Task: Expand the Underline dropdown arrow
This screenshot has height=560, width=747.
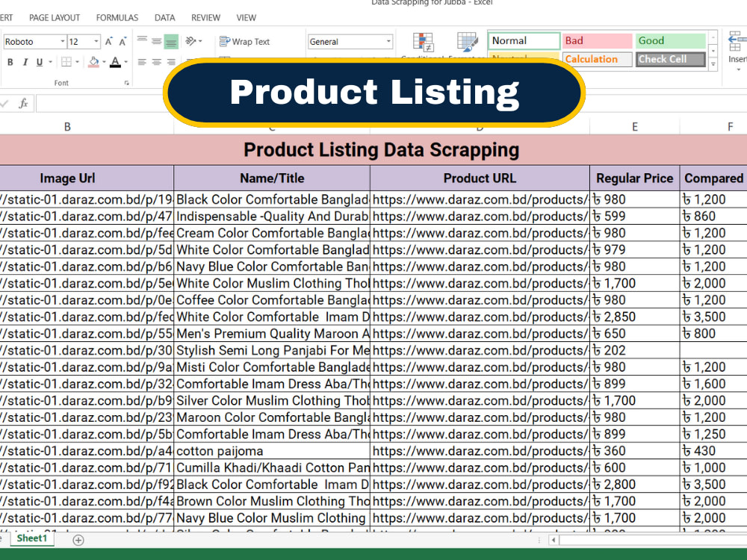Action: coord(50,62)
